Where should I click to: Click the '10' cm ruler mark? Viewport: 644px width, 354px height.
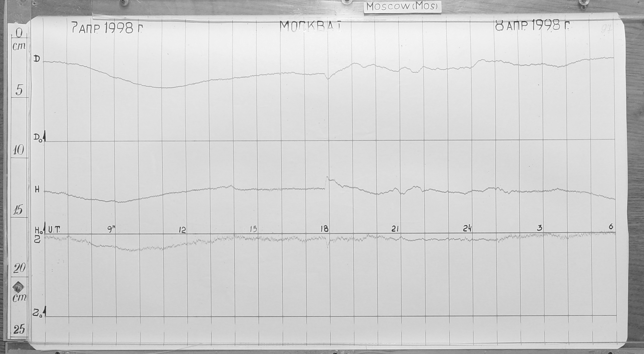pos(18,150)
